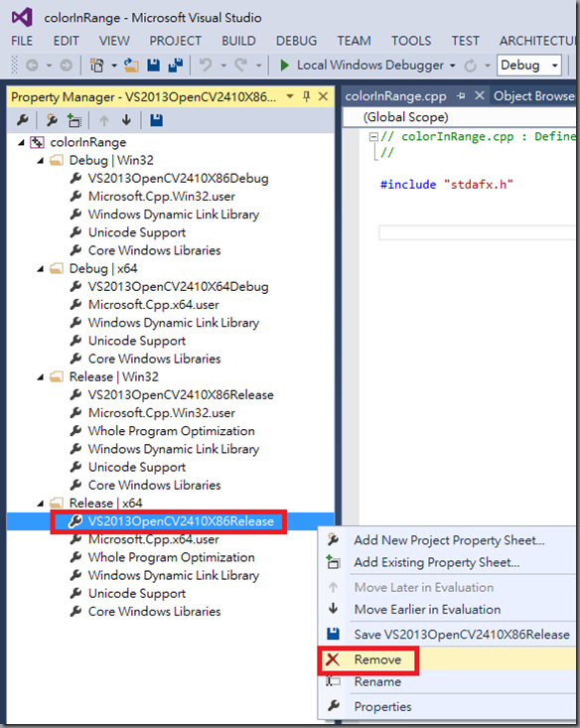
Task: Open the Redo history dropdown arrow
Action: click(x=258, y=66)
